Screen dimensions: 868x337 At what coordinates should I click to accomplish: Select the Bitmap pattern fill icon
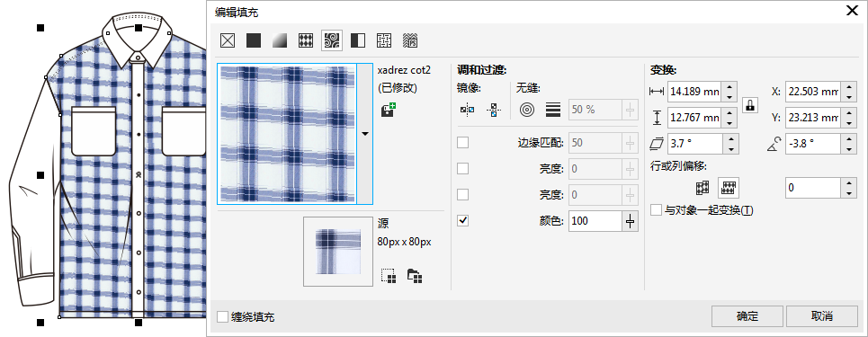[x=332, y=40]
